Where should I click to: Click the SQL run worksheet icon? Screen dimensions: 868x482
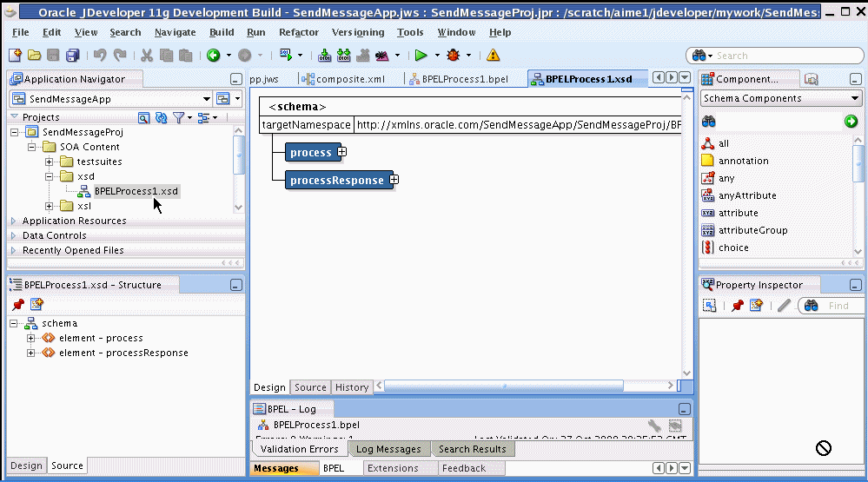(x=286, y=55)
